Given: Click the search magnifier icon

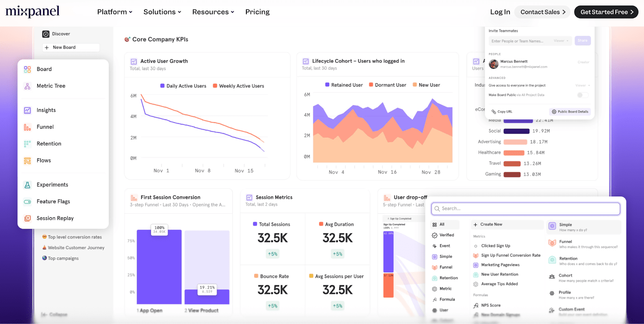Looking at the screenshot, I should click(437, 208).
